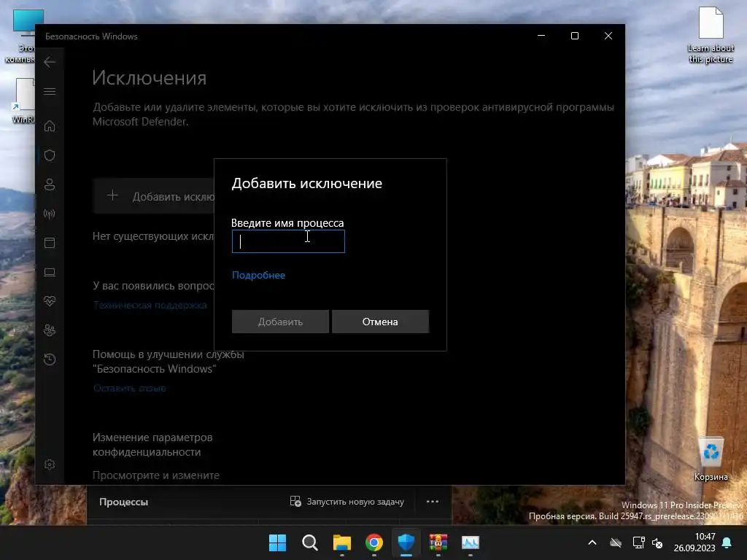Open Google Chrome from taskbar
The width and height of the screenshot is (747, 560).
(374, 542)
